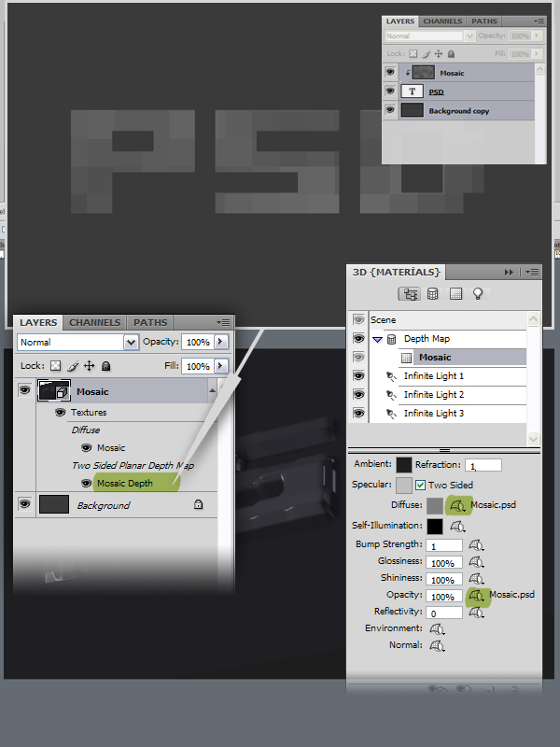Open 3D Materials panel flyout menu

point(532,272)
